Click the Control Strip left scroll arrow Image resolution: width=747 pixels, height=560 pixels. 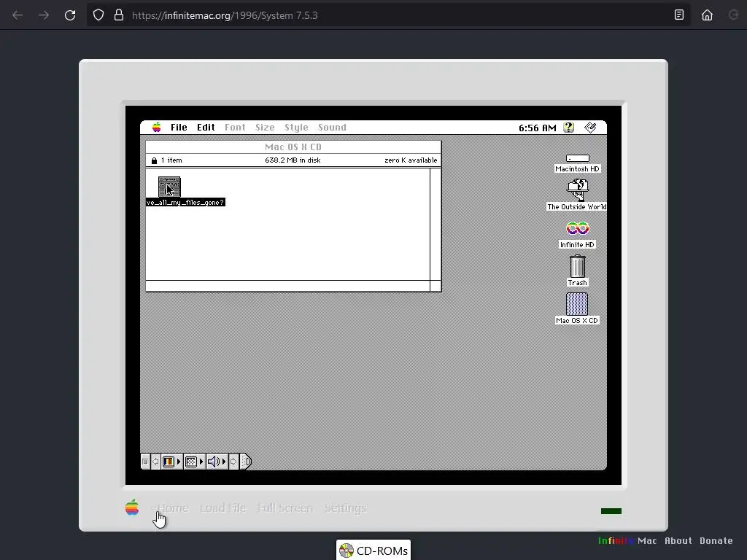[155, 462]
